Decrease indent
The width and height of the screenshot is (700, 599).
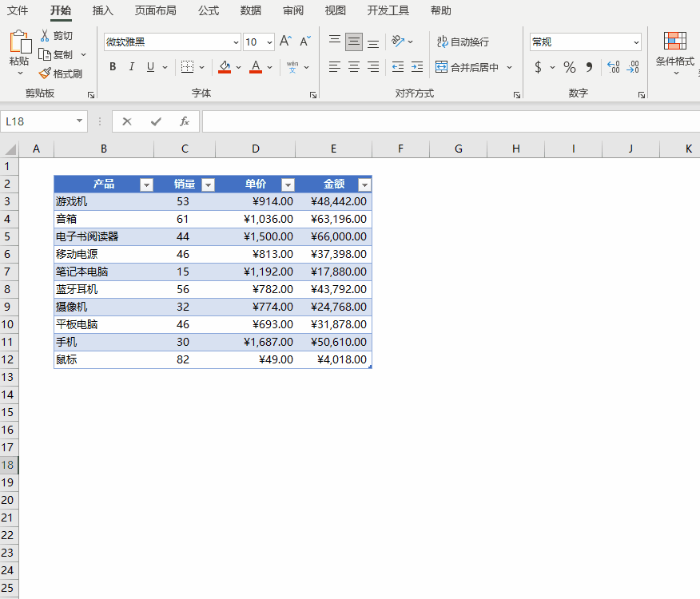tap(398, 67)
